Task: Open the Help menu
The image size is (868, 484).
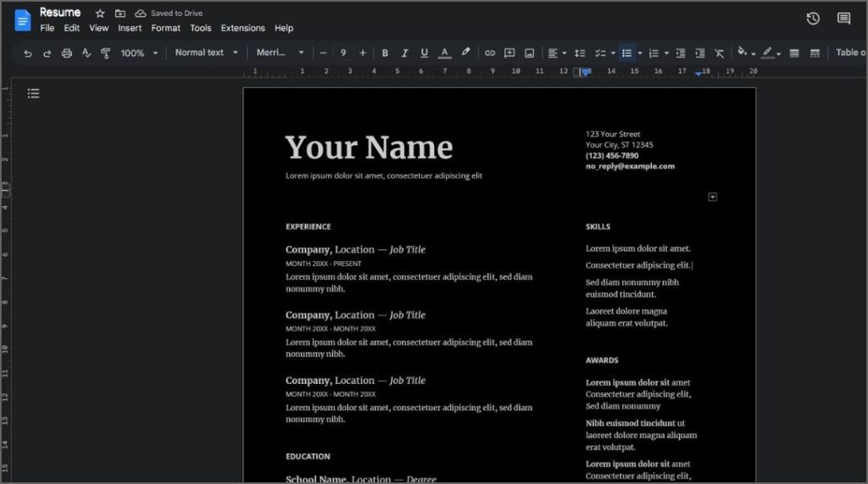Action: 283,28
